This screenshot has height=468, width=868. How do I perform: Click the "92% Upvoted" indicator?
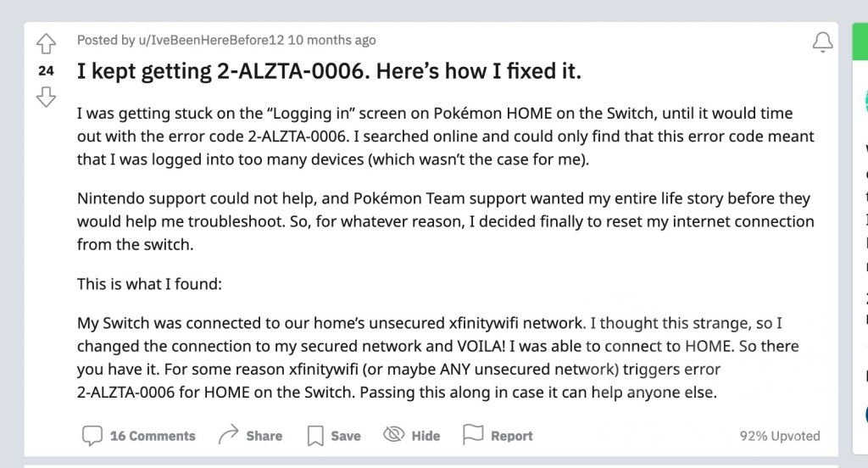point(779,436)
